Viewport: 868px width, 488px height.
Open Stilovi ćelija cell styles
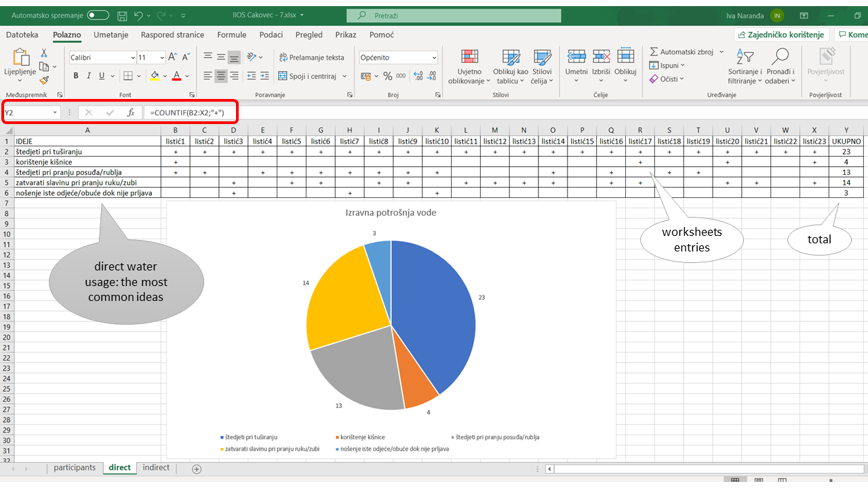(x=542, y=66)
